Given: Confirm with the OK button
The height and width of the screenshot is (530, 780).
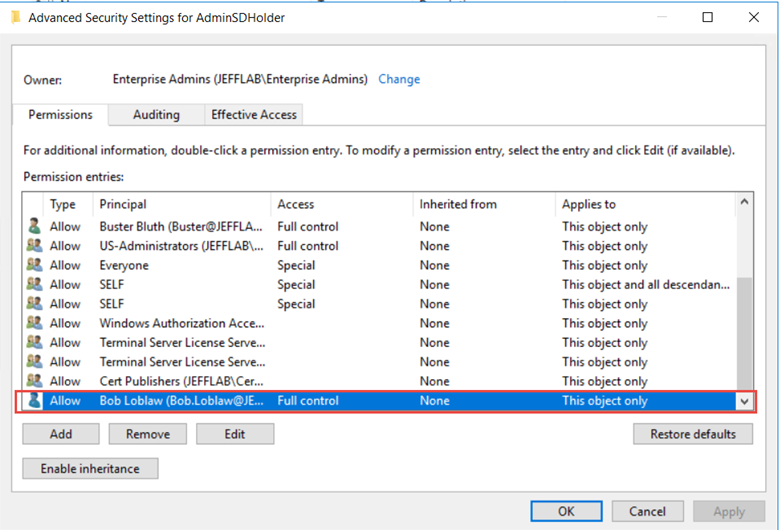Looking at the screenshot, I should click(566, 511).
